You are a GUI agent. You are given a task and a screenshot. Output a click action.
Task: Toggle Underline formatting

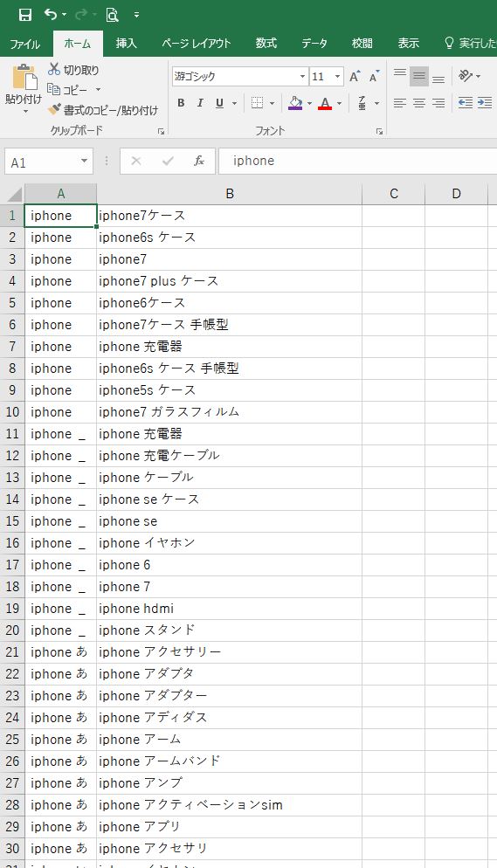click(220, 103)
